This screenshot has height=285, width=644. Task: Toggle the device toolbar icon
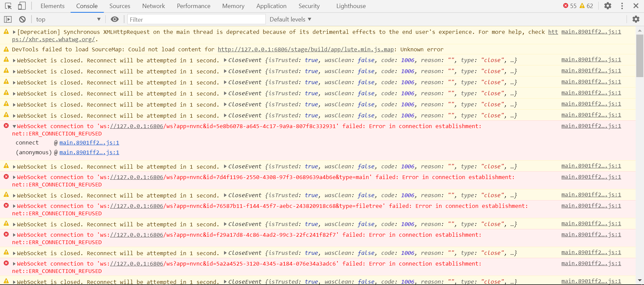click(22, 6)
